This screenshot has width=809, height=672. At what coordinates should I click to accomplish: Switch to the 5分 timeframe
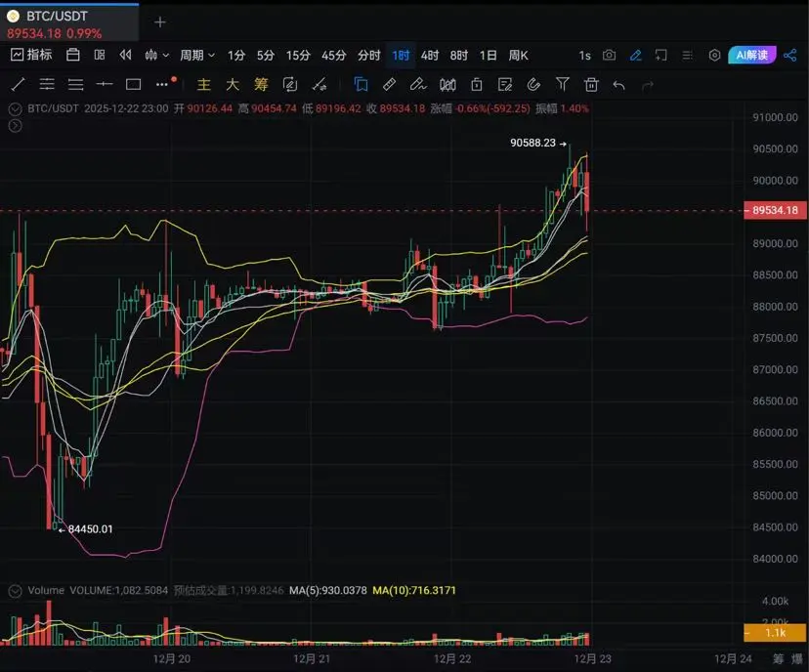[265, 55]
